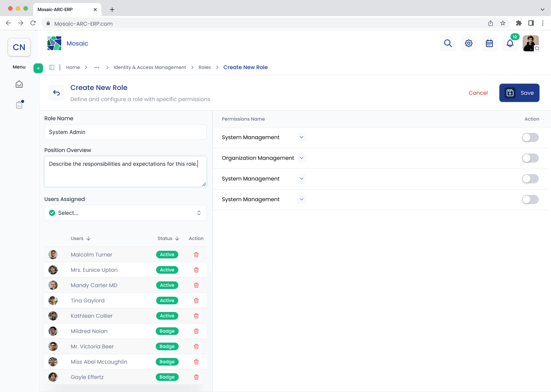This screenshot has width=551, height=392.
Task: Open the calendar icon in the header
Action: [x=489, y=43]
